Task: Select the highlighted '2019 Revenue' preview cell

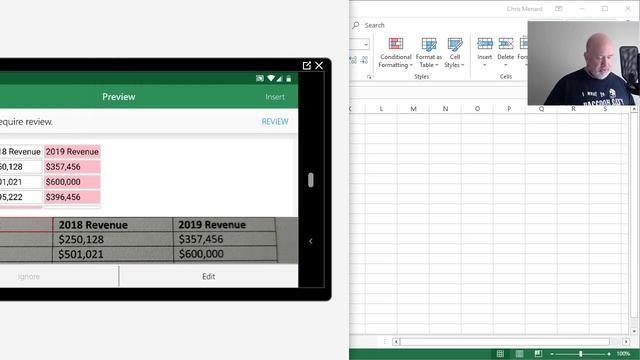Action: 72,152
